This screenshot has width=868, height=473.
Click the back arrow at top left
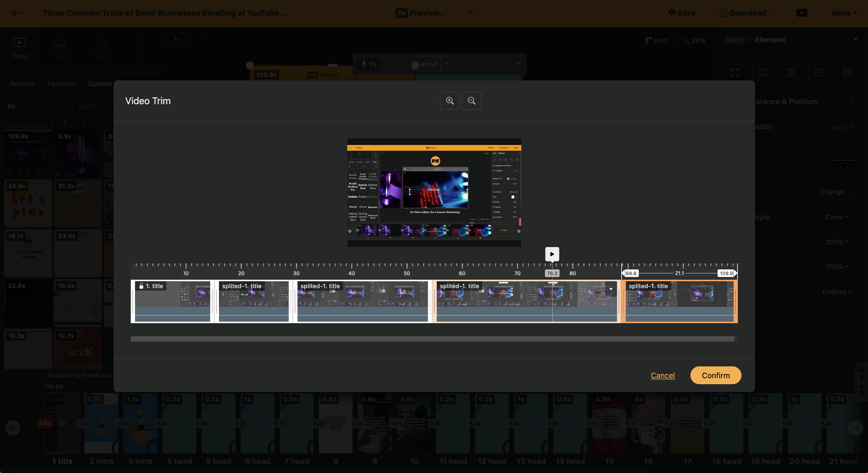(x=17, y=13)
